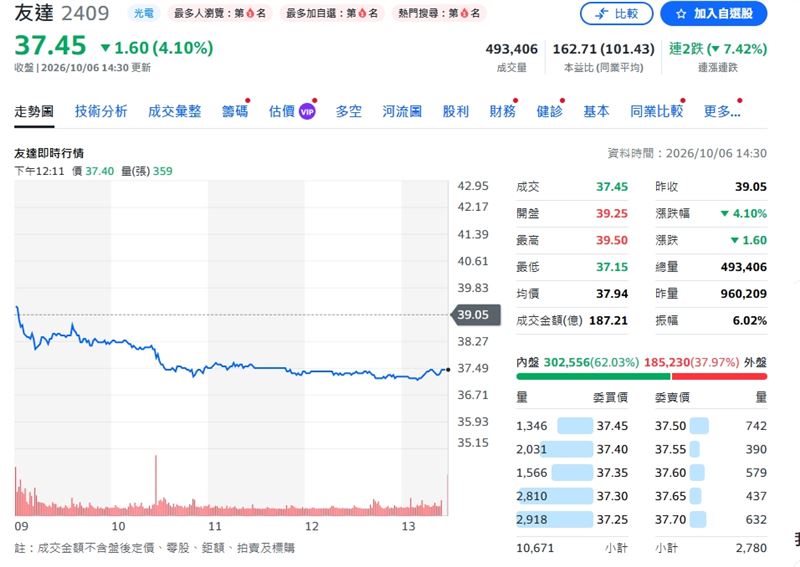Open the 成交彙整 tab
The height and width of the screenshot is (567, 800).
point(174,111)
